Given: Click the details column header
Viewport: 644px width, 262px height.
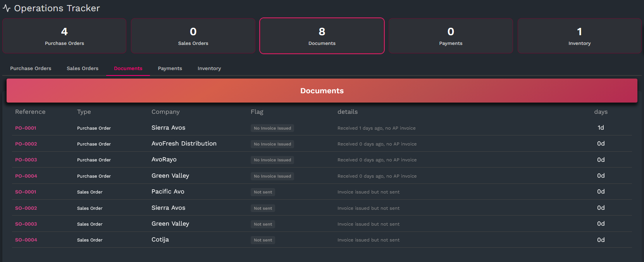Looking at the screenshot, I should pyautogui.click(x=348, y=112).
